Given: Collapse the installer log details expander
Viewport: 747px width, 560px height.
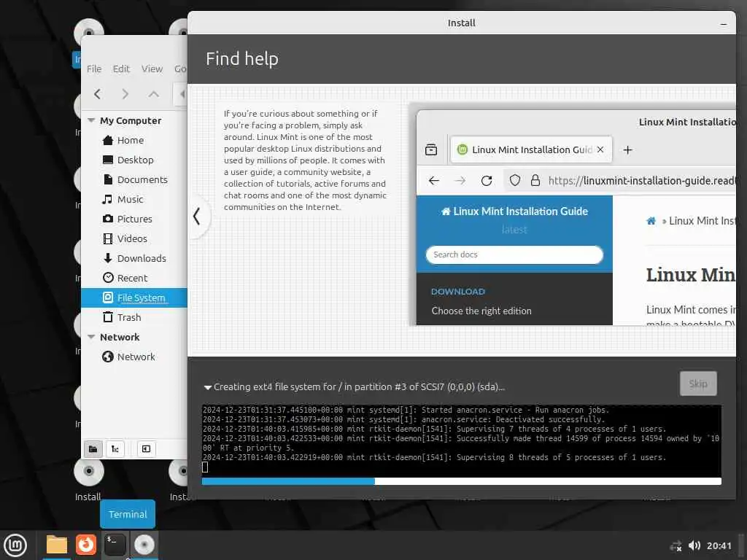Looking at the screenshot, I should (208, 387).
